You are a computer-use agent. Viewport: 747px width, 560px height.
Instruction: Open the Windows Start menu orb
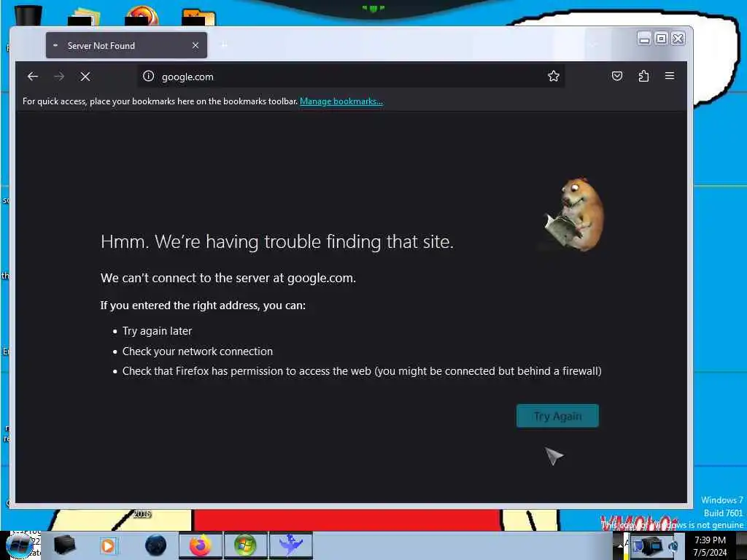(19, 545)
